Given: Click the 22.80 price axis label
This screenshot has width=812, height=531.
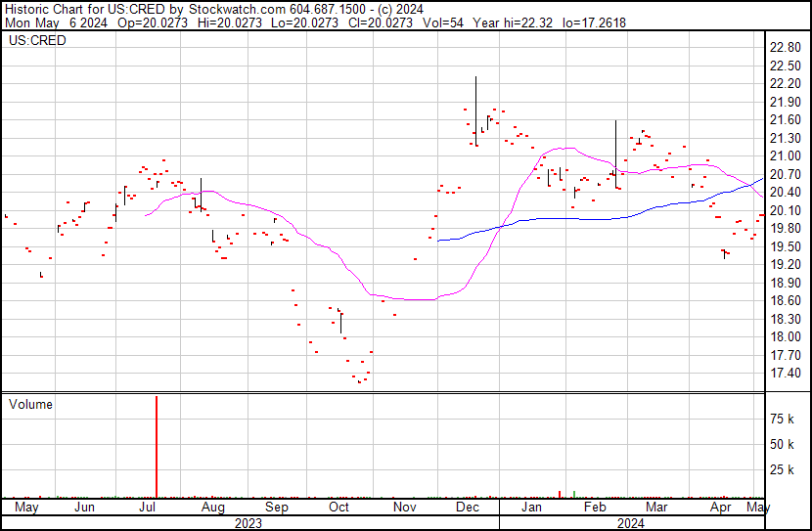Looking at the screenshot, I should 786,48.
